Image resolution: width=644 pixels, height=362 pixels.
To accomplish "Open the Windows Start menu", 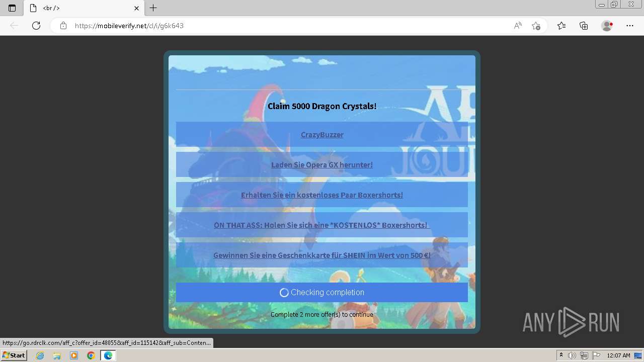I will pos(14,355).
